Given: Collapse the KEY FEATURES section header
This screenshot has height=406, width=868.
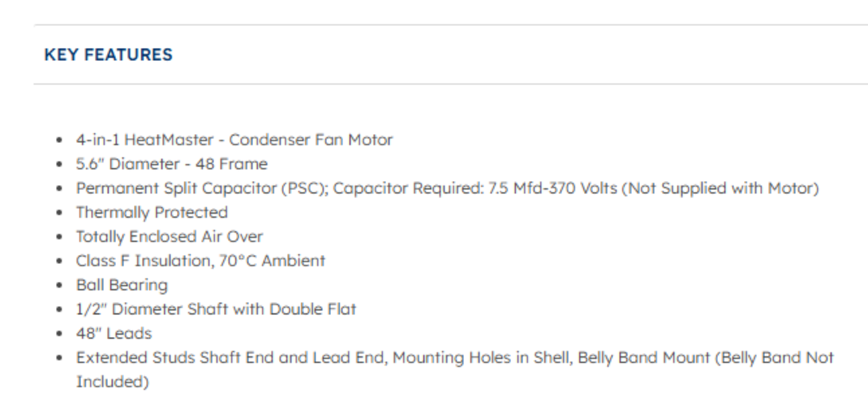Looking at the screenshot, I should coord(108,55).
